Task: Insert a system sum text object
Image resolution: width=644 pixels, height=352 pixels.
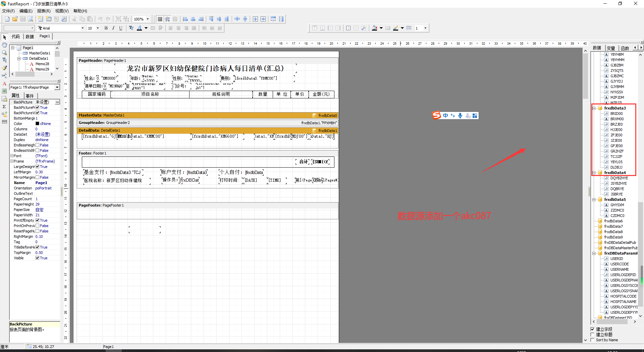Action: tap(4, 106)
